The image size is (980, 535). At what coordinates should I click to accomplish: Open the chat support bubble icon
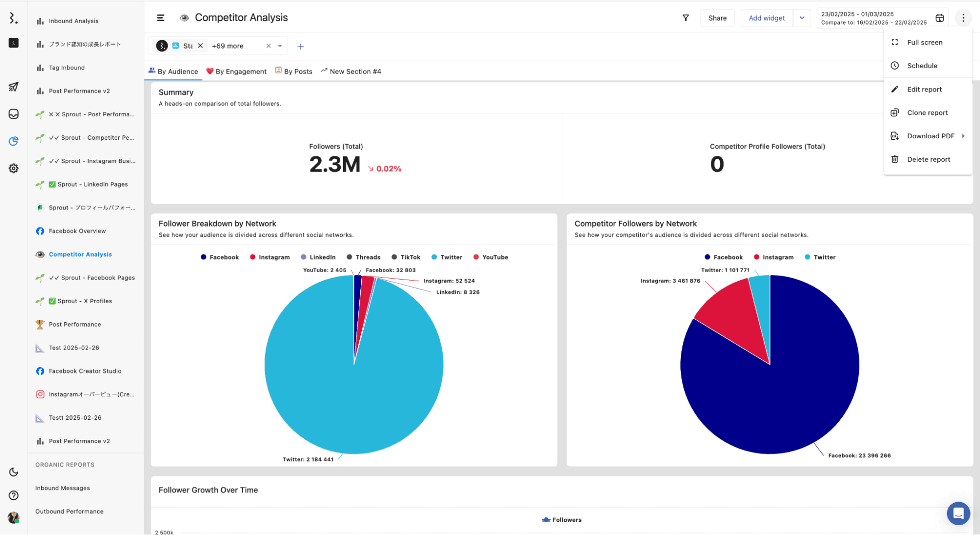click(x=958, y=513)
